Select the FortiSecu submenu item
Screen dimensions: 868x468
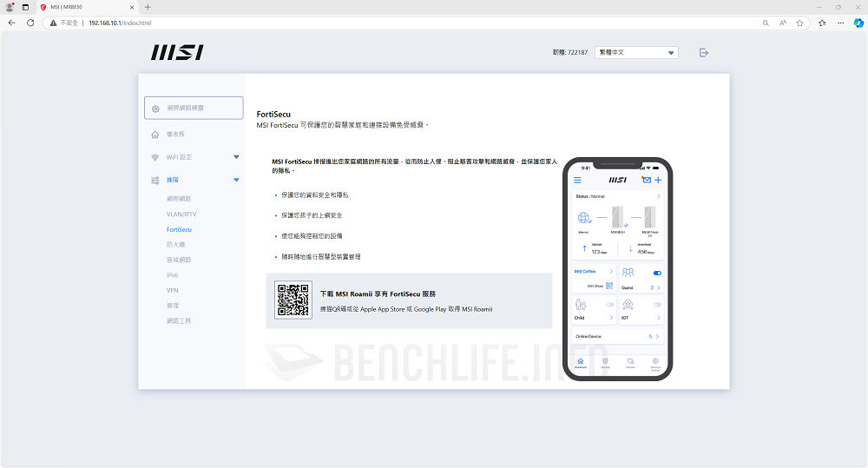[x=179, y=229]
